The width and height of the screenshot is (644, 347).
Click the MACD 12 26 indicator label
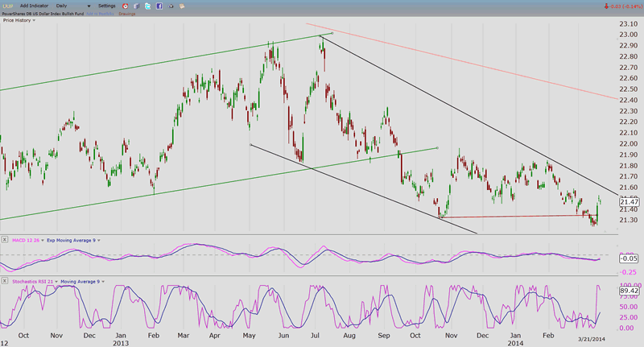coord(24,239)
